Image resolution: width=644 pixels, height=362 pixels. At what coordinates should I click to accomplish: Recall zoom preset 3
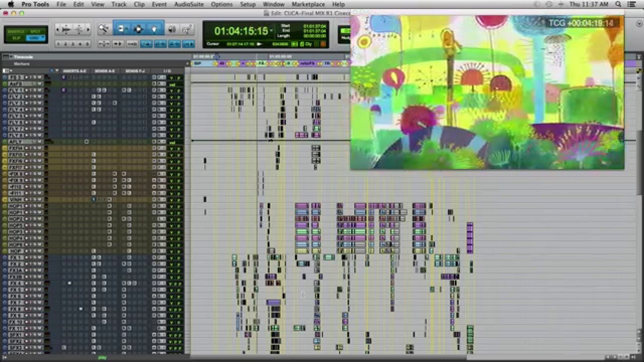click(x=73, y=44)
